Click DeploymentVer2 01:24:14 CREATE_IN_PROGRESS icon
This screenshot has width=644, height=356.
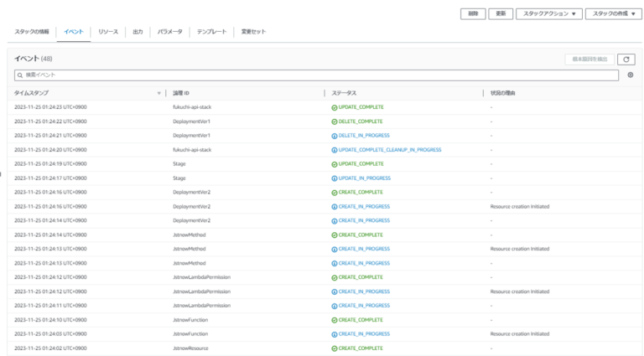[x=335, y=220]
